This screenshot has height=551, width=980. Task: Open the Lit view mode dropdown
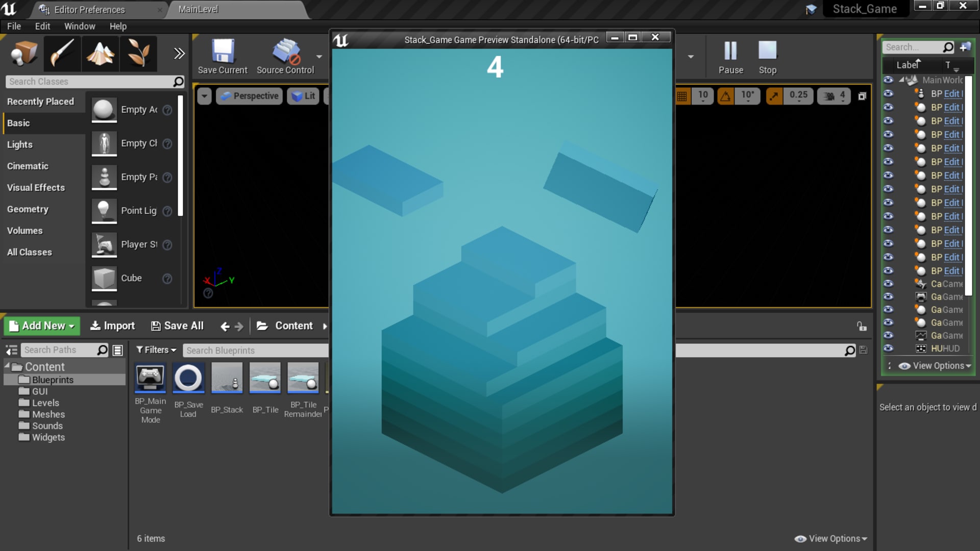[x=303, y=95]
